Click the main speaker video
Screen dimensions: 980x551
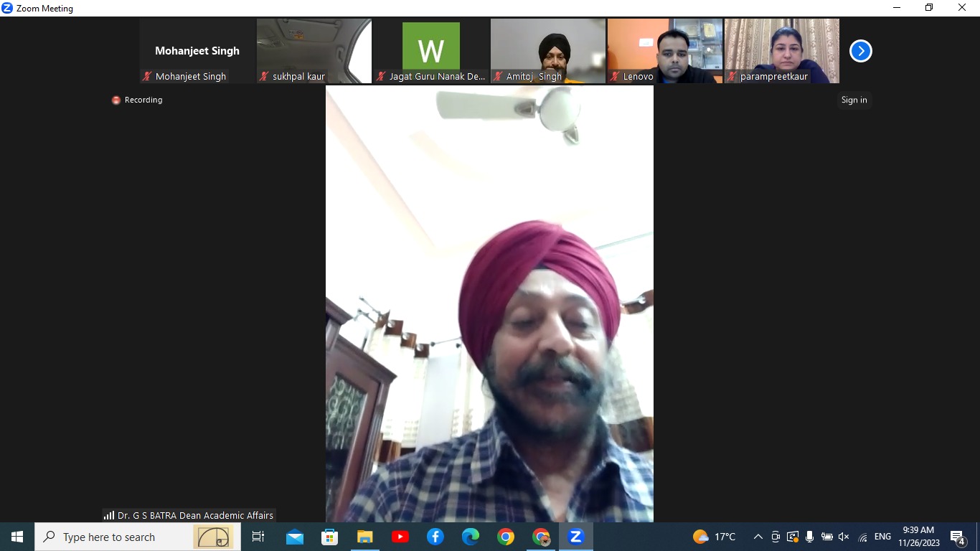coord(489,303)
